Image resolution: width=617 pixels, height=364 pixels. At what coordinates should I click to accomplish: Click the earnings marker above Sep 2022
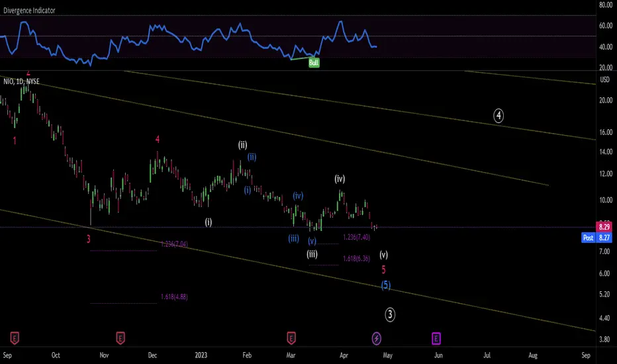(x=15, y=338)
